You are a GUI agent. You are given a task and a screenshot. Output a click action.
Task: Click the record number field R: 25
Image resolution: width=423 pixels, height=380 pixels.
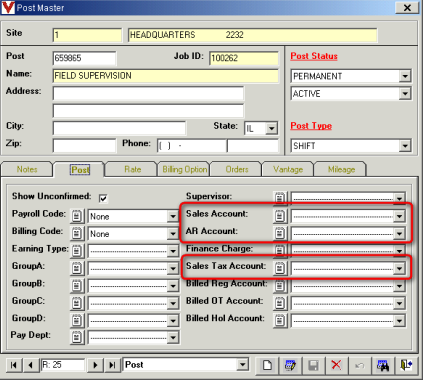(63, 365)
